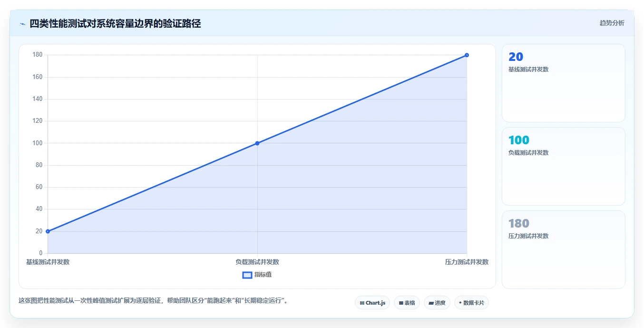Click the y-axis tick label 160
The height and width of the screenshot is (328, 644).
pos(37,77)
